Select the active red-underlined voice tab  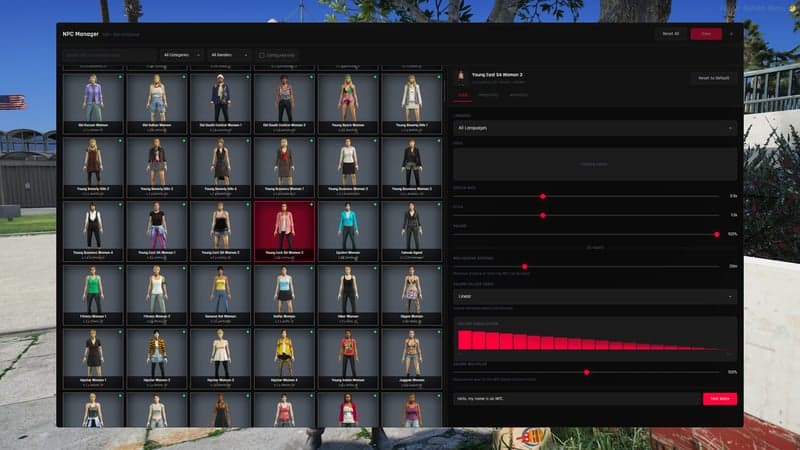pos(462,95)
